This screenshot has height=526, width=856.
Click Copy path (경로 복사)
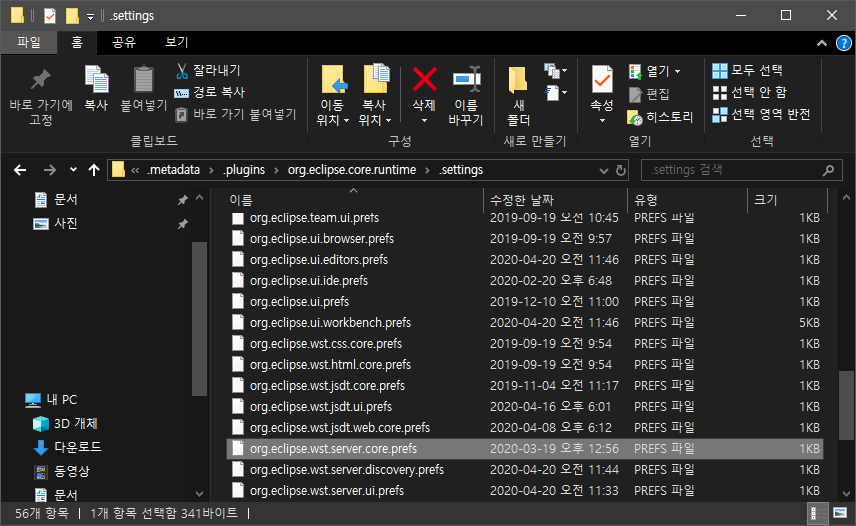(x=210, y=92)
